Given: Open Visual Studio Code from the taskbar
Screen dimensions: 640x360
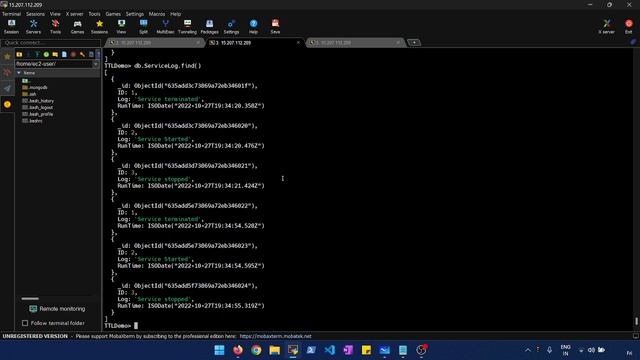Looking at the screenshot, I should point(329,350).
